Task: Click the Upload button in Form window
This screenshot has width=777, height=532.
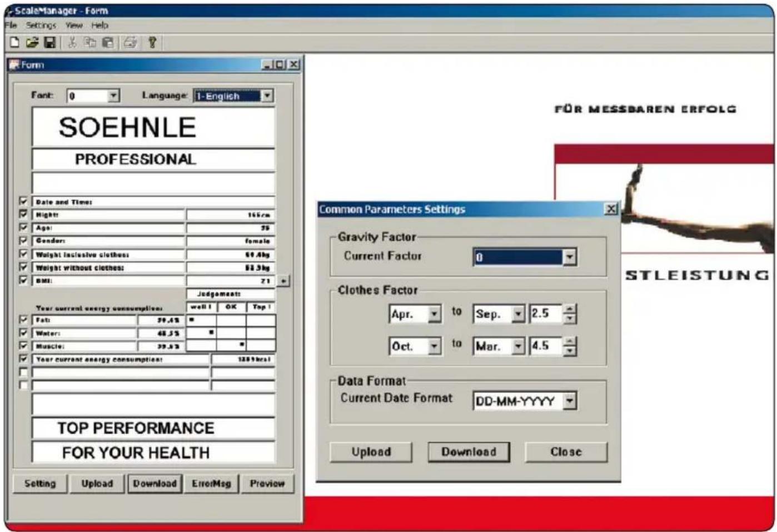Action: (97, 484)
